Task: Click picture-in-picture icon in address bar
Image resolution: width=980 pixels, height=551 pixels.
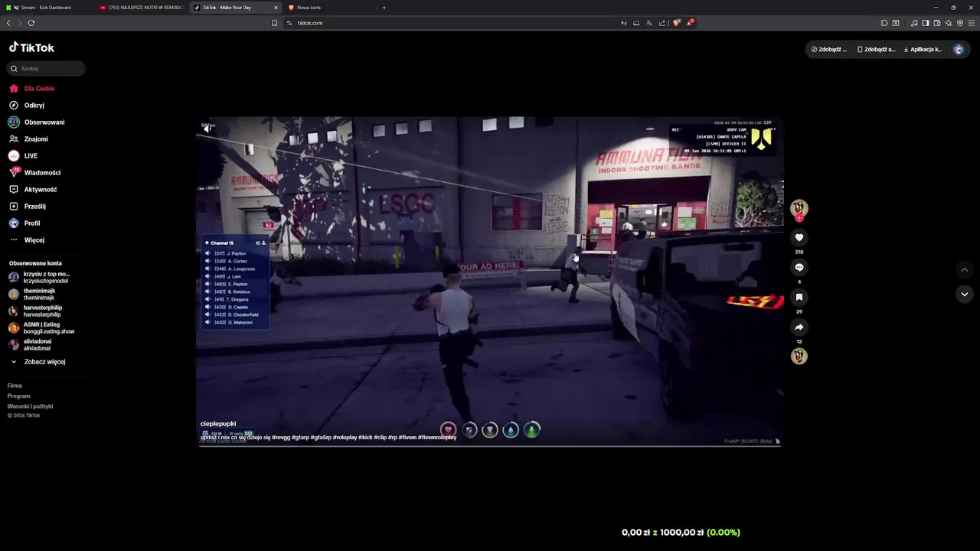Action: tap(636, 23)
